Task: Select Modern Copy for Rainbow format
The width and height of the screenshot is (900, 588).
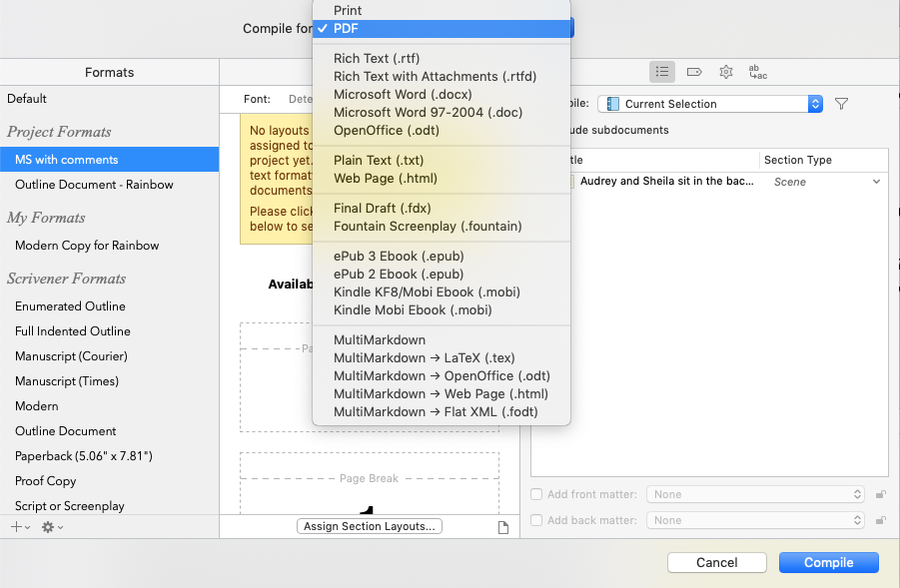Action: (x=109, y=246)
